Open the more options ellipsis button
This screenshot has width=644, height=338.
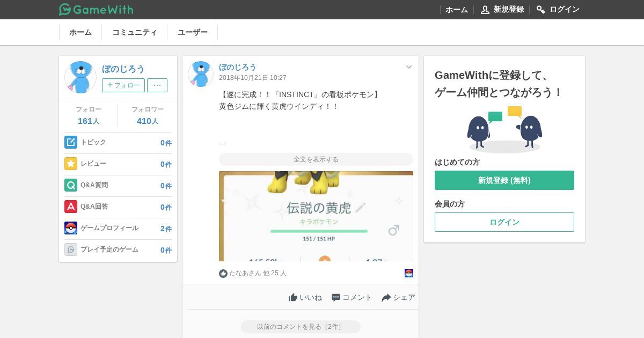pos(157,85)
